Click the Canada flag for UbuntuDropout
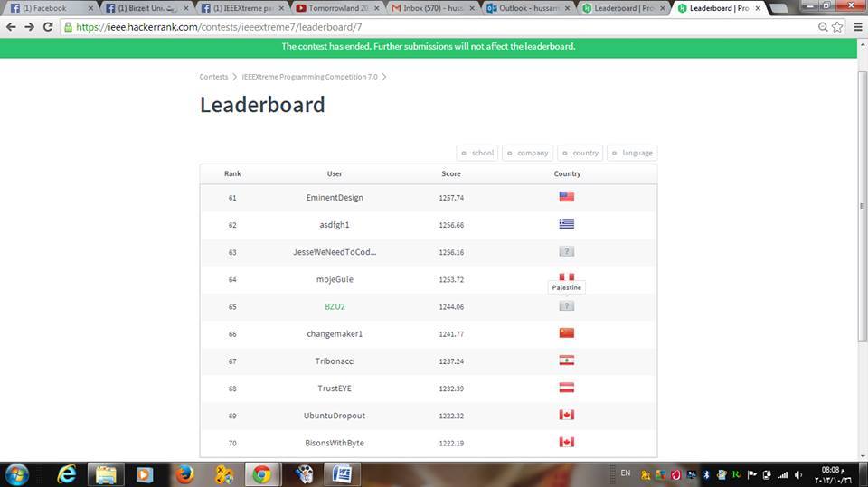Viewport: 868px width, 487px height. coord(567,416)
